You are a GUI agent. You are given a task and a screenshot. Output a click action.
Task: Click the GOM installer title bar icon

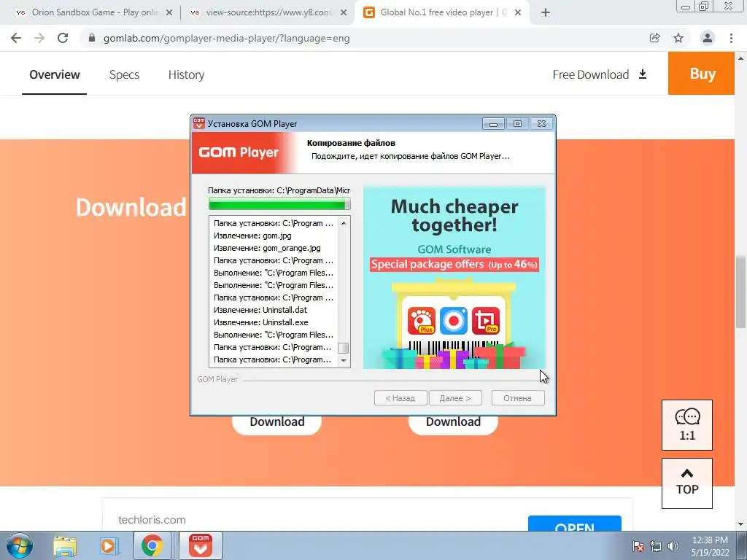pos(199,123)
